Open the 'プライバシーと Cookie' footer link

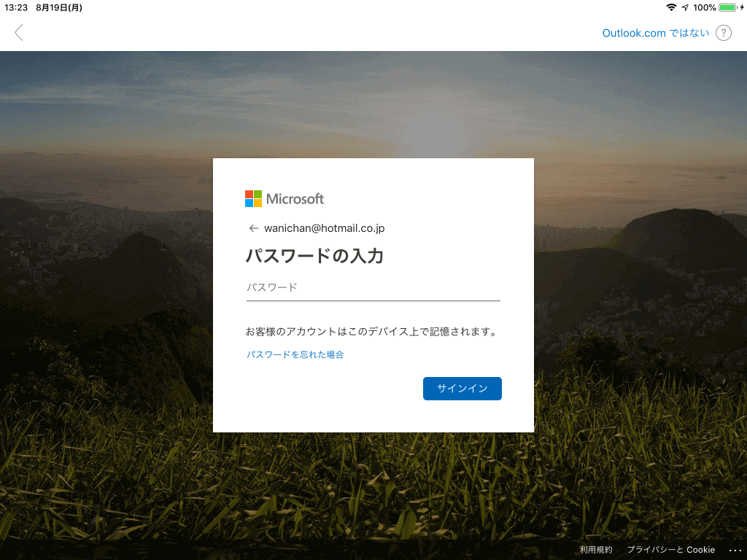[x=671, y=550]
